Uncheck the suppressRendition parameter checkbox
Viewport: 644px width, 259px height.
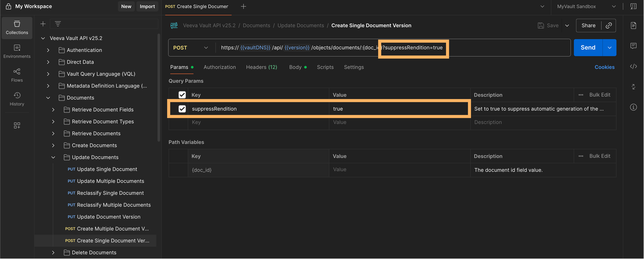coord(182,109)
